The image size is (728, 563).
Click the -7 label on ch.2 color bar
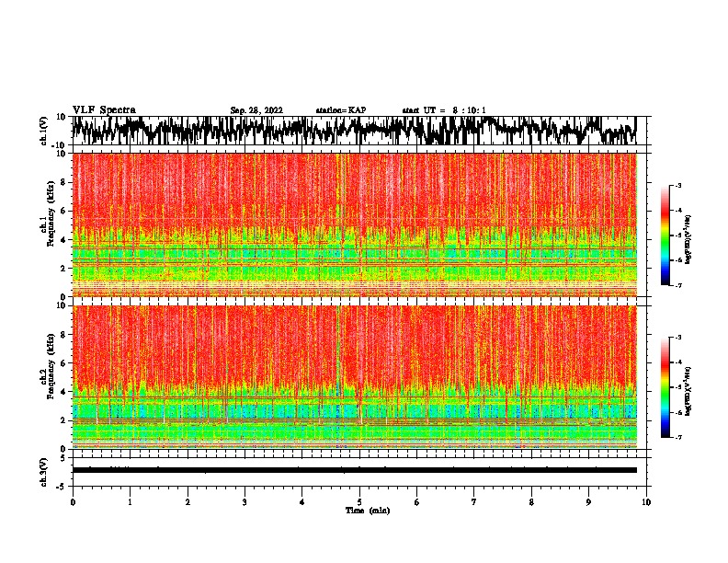[678, 437]
